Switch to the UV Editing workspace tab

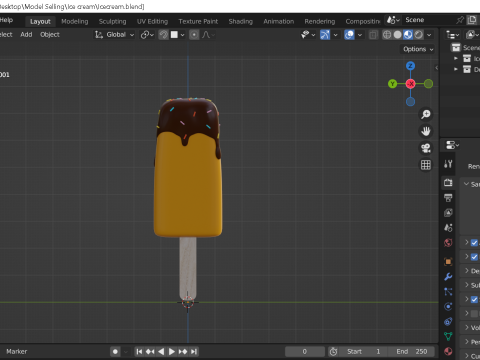pos(152,21)
